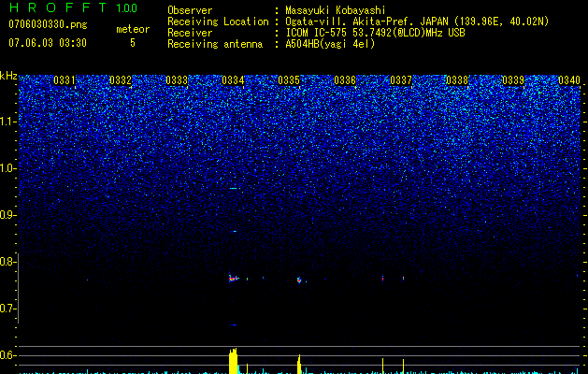588x374 pixels.
Task: Click the 0332 time marker
Action: 121,80
